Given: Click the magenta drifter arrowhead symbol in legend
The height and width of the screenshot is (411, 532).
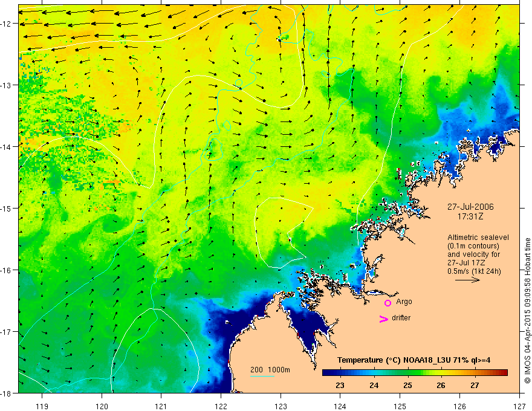Looking at the screenshot, I should (x=384, y=319).
